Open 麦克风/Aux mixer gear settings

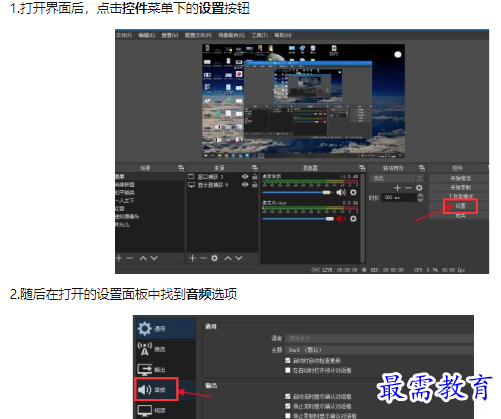pos(353,219)
